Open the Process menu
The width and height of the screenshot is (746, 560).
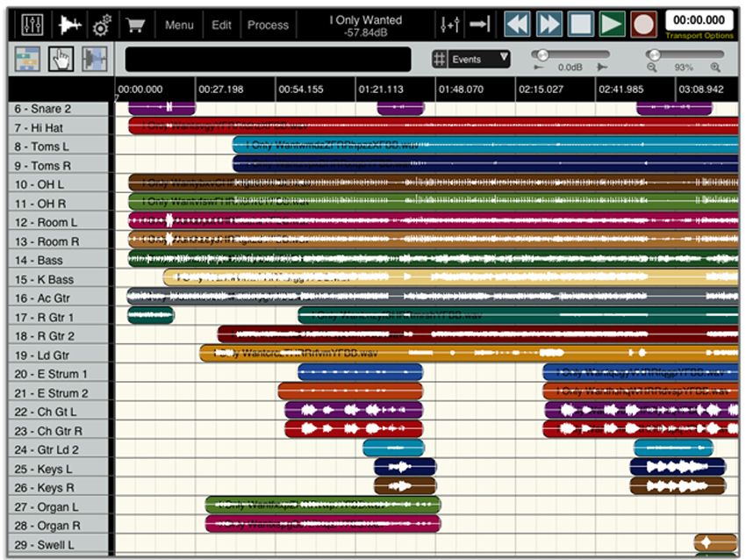[268, 25]
